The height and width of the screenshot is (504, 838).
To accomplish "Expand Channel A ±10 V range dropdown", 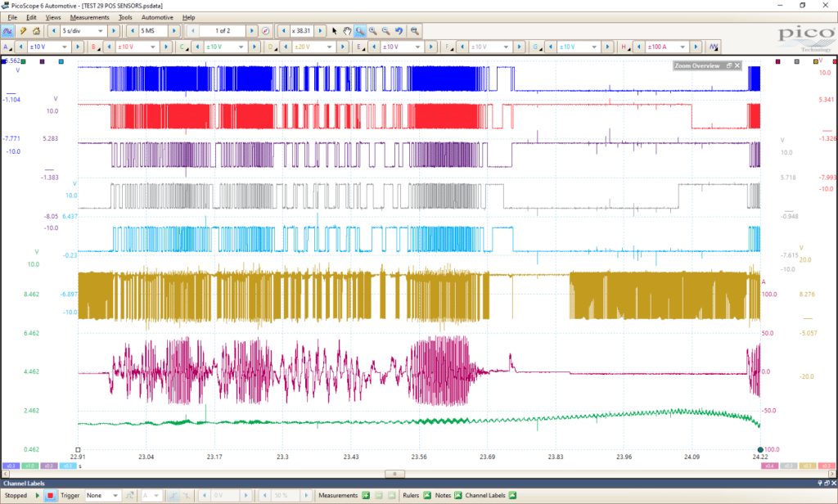I will pyautogui.click(x=49, y=47).
